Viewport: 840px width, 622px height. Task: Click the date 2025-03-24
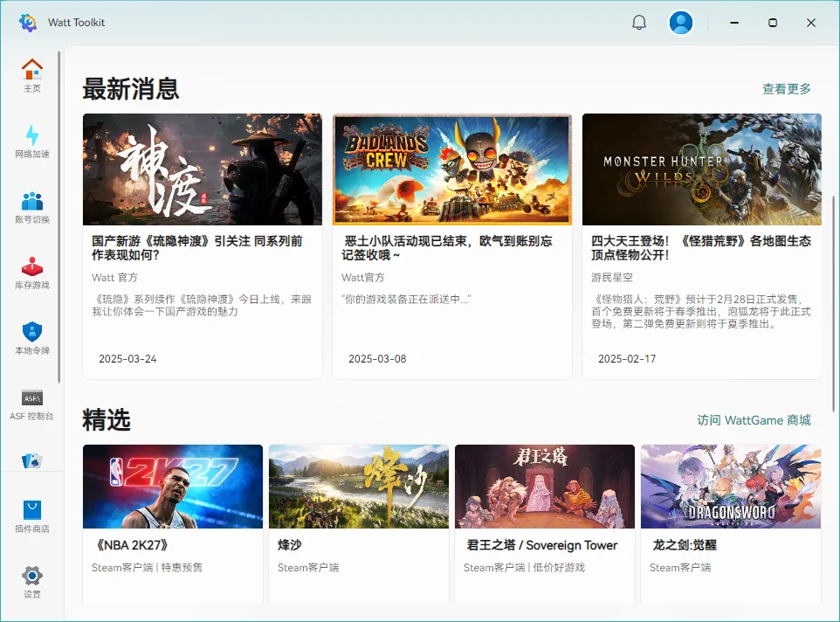[x=127, y=359]
